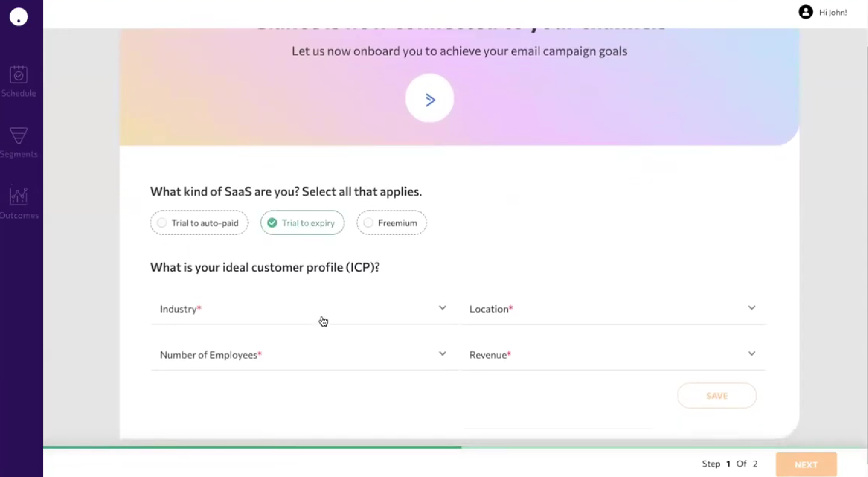Click the white circle logo in sidebar
This screenshot has height=477, width=868.
coord(19,17)
